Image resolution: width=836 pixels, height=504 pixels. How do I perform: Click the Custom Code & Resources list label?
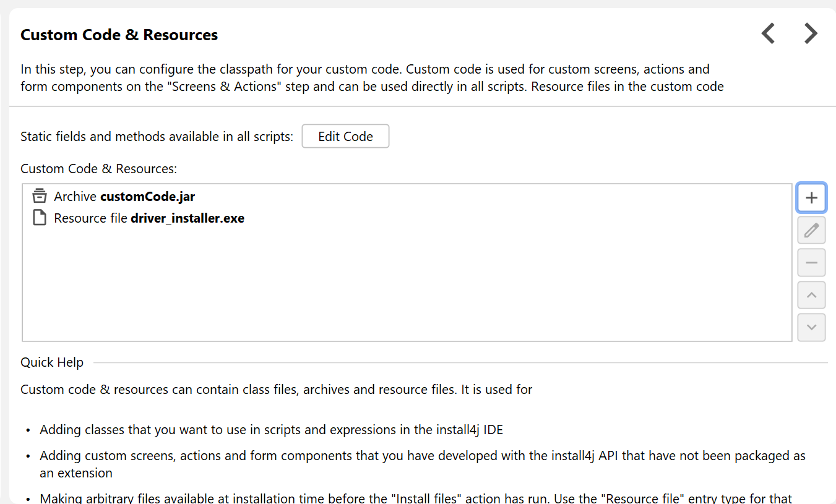pyautogui.click(x=98, y=169)
